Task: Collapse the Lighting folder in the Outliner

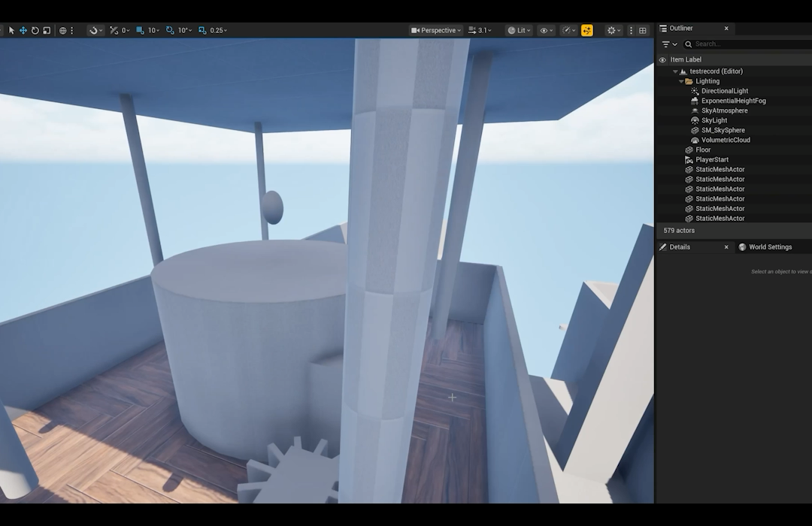Action: [681, 81]
